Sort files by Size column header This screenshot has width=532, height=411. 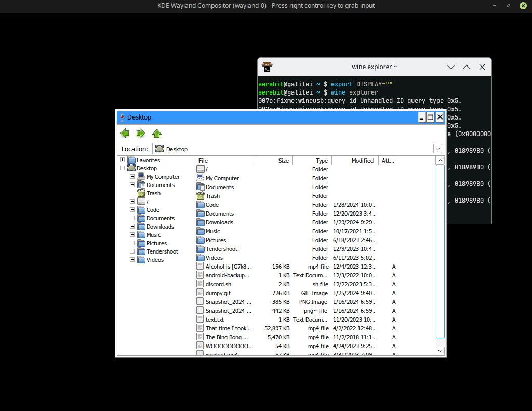pyautogui.click(x=273, y=161)
